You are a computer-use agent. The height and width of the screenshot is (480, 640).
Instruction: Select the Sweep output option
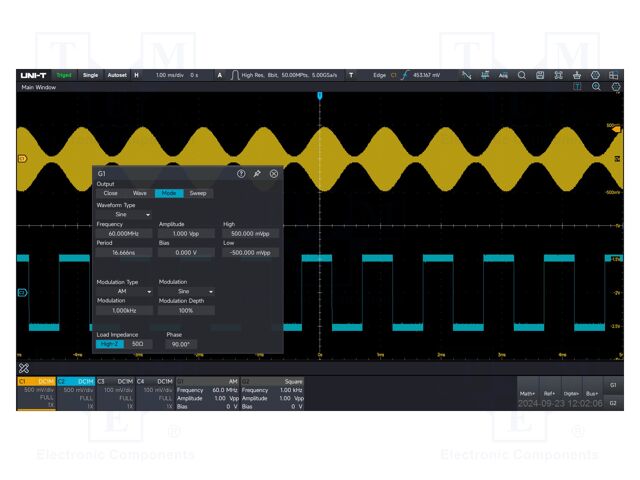(198, 193)
